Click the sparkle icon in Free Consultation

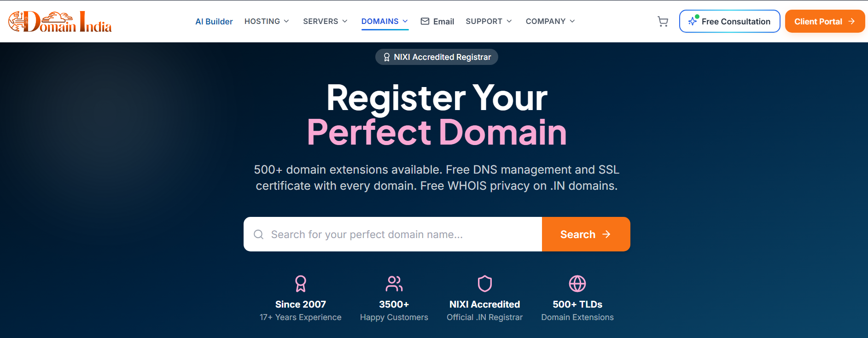pos(693,21)
